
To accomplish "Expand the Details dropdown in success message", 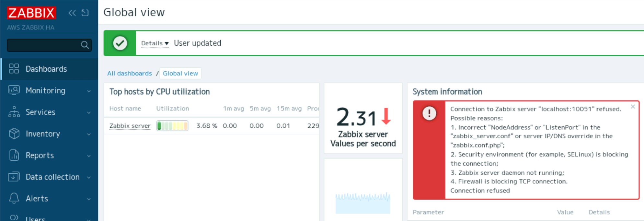I will coord(155,43).
